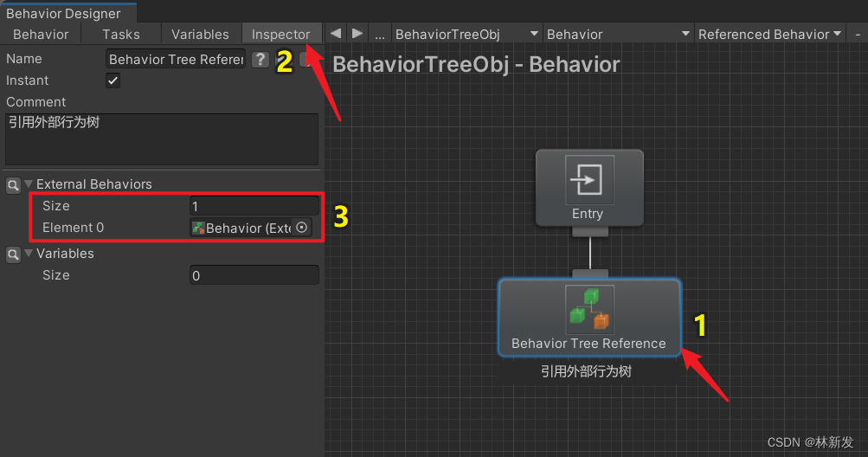The image size is (868, 457).
Task: Click the Comment text area
Action: coord(162,139)
